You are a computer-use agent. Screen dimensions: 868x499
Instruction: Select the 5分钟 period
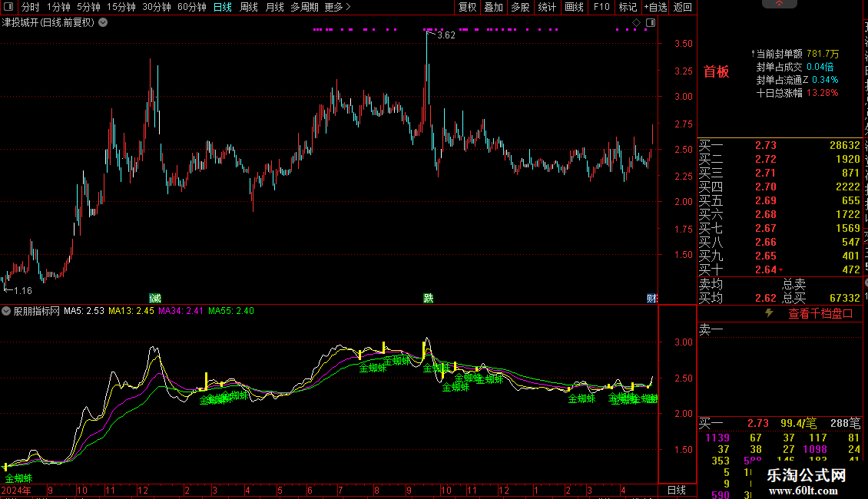click(x=88, y=7)
